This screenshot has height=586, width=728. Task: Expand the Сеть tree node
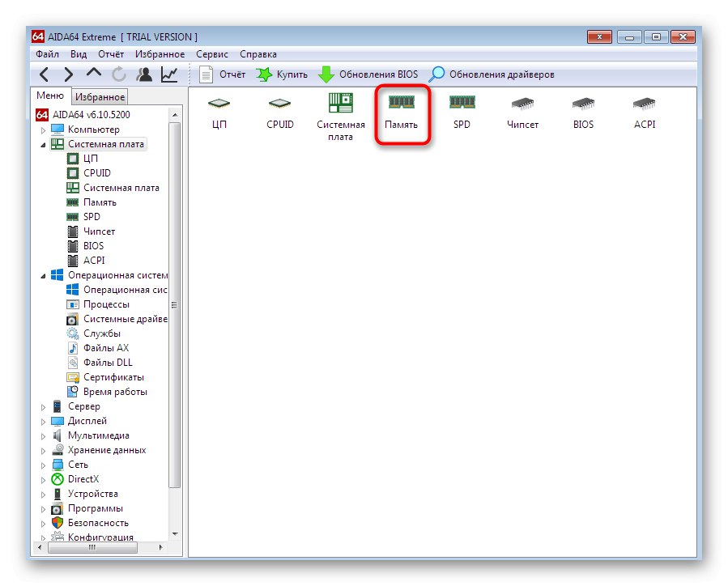tap(43, 465)
